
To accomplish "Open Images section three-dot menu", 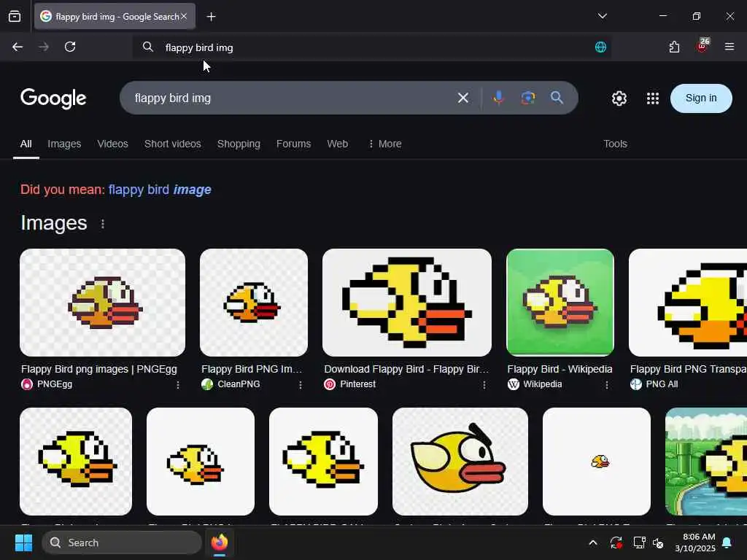I will tap(103, 224).
